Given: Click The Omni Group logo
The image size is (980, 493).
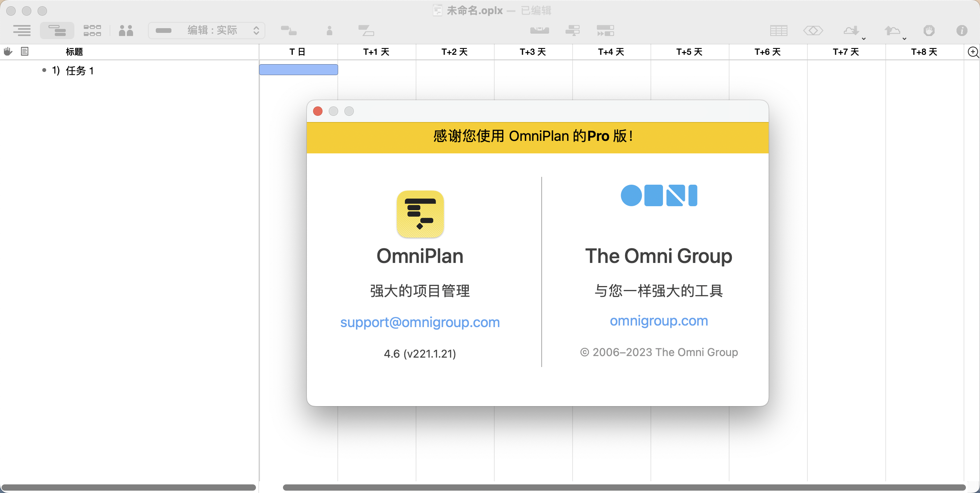Looking at the screenshot, I should pos(659,195).
